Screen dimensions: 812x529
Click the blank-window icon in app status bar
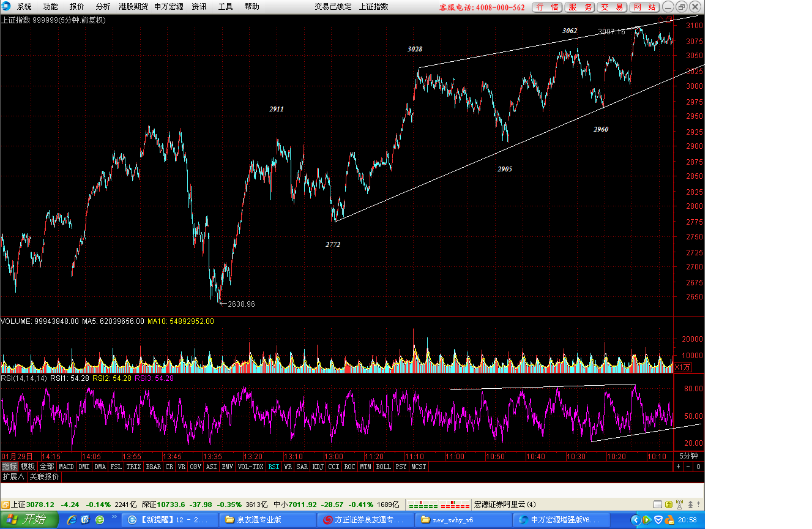[x=657, y=505]
